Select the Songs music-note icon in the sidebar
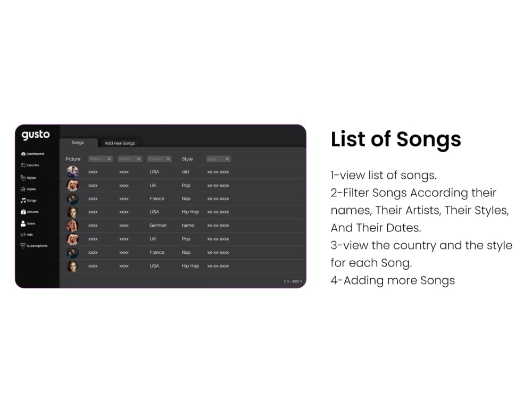Viewport: 532px width, 399px height. pos(22,201)
